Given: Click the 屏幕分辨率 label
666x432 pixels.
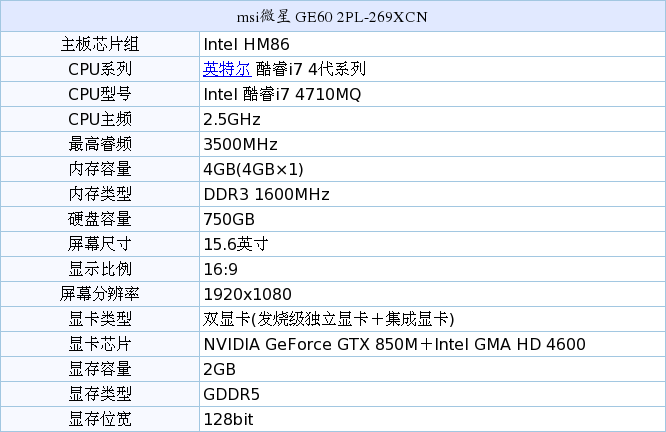Looking at the screenshot, I should (100, 294).
